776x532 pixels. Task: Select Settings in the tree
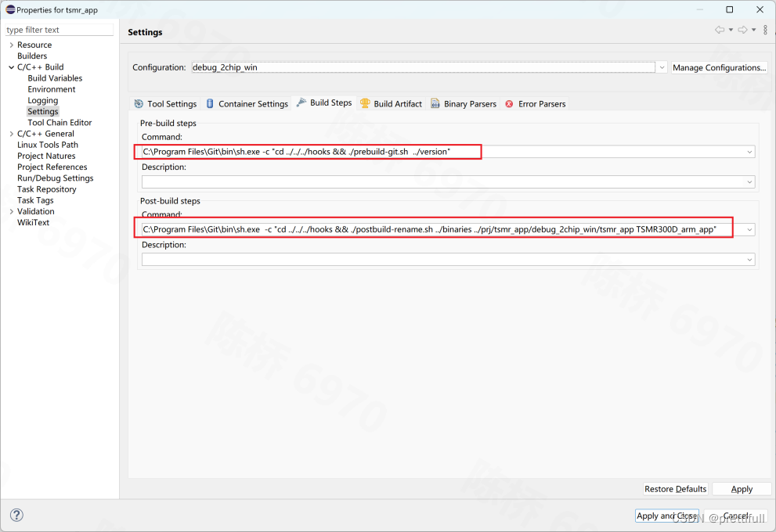[42, 112]
